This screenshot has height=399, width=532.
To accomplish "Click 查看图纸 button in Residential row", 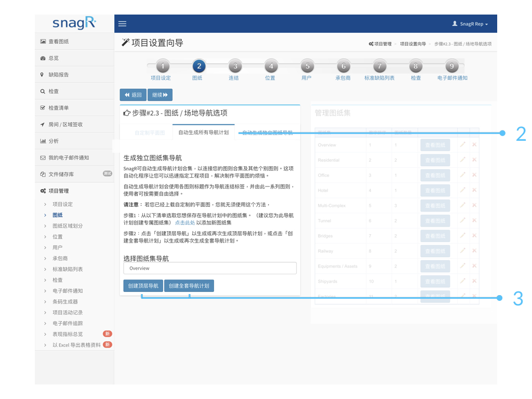I will click(435, 160).
